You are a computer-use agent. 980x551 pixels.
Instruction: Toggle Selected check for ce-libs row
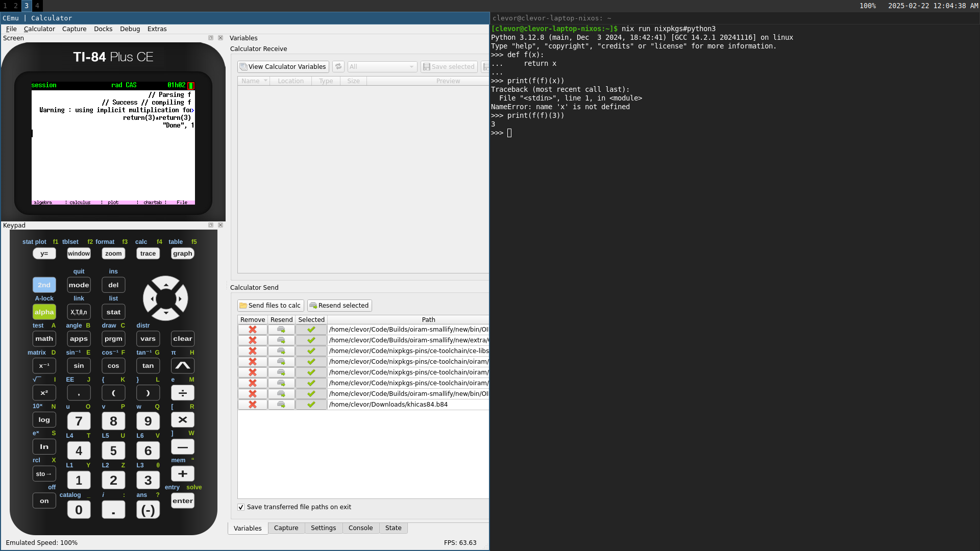pyautogui.click(x=311, y=351)
